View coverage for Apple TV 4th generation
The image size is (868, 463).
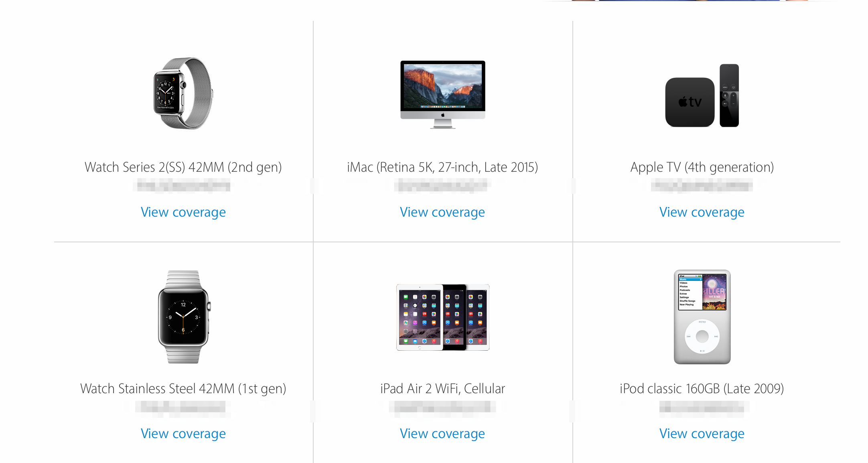click(702, 212)
